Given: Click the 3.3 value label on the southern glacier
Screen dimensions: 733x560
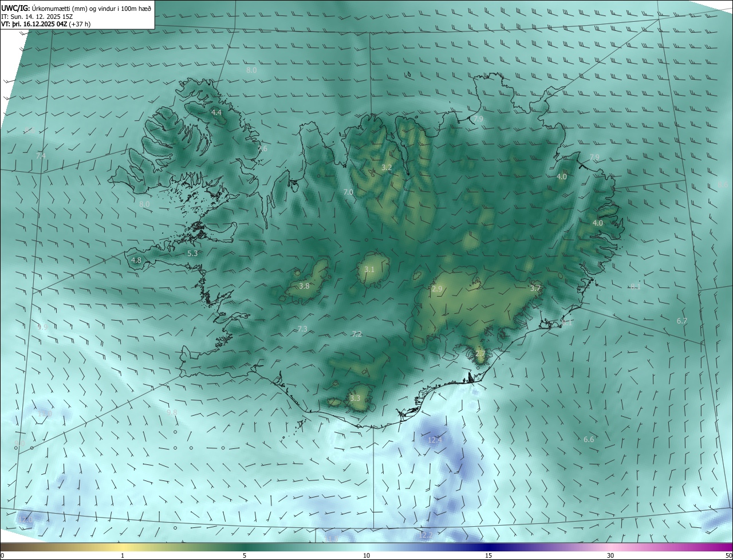Looking at the screenshot, I should (x=355, y=398).
